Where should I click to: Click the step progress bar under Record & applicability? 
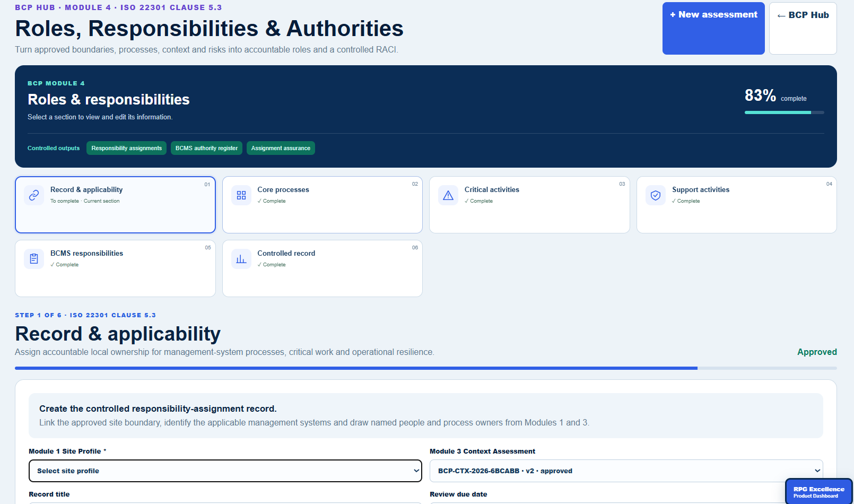tap(426, 368)
